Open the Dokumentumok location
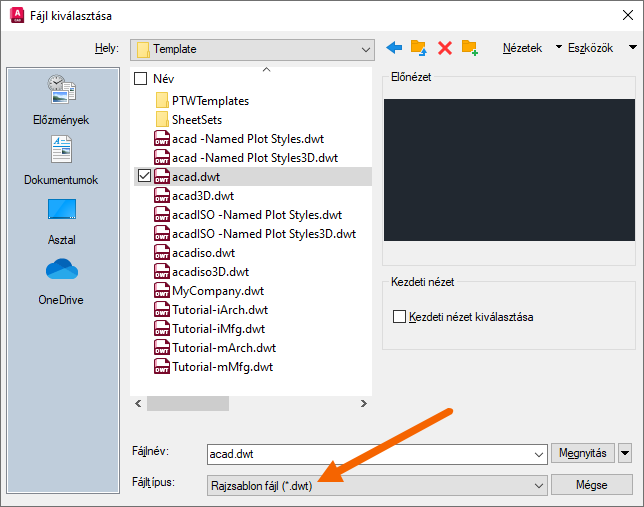 click(x=61, y=160)
